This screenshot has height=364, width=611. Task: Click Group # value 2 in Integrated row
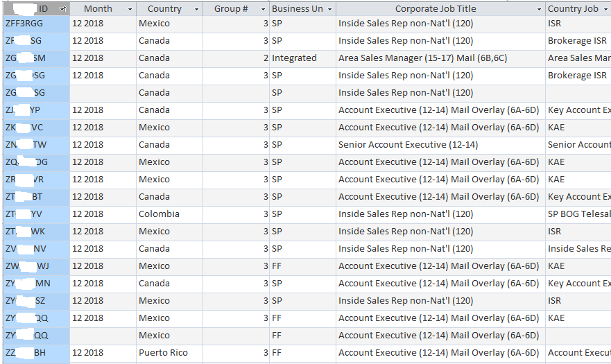tap(236, 58)
